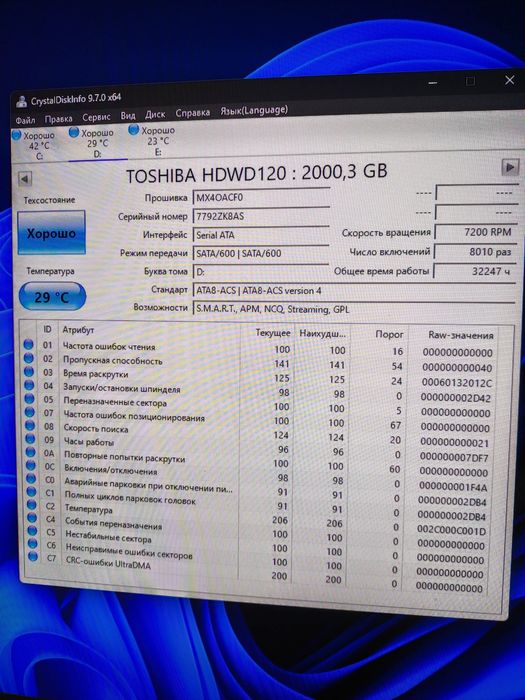Open the Сервис menu
This screenshot has height=700, width=525.
[x=96, y=117]
